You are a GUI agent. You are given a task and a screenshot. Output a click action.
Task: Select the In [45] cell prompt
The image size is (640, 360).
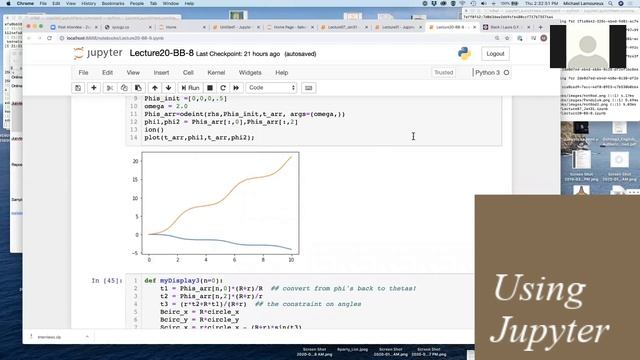coord(107,280)
